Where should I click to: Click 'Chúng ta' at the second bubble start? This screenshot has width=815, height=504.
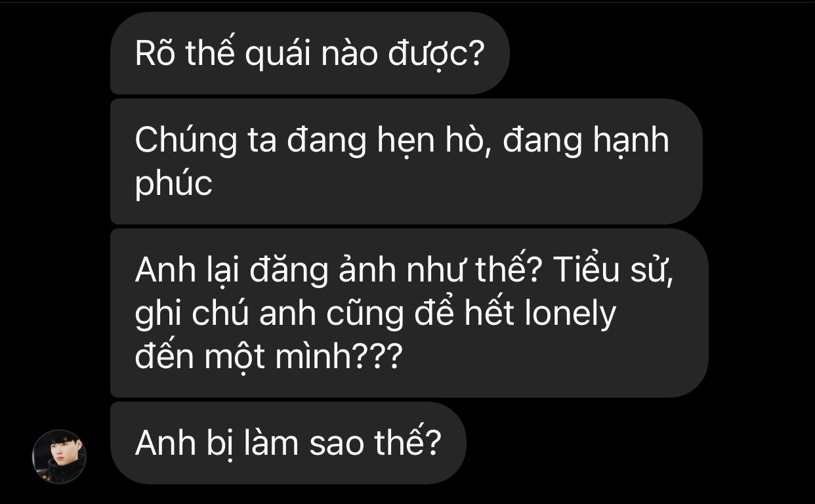point(206,141)
